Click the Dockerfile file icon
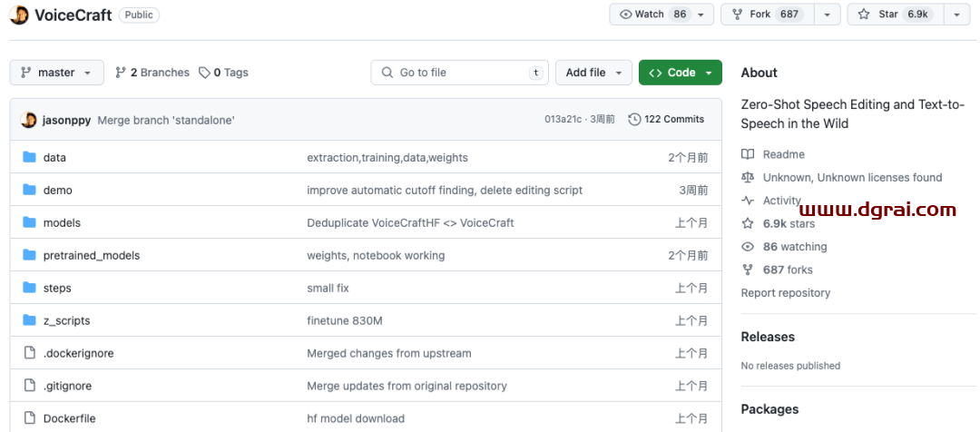 coord(29,417)
